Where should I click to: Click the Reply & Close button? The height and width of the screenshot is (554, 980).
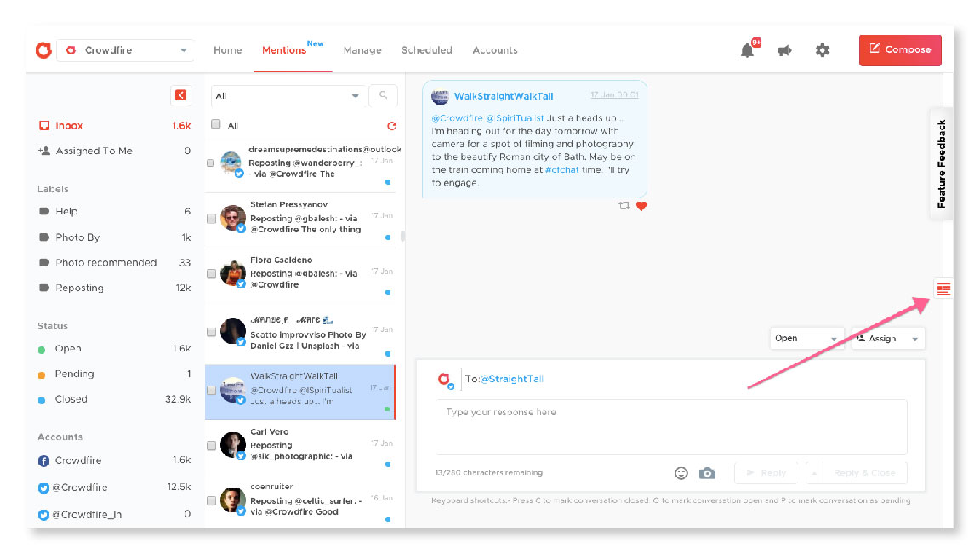pos(864,473)
